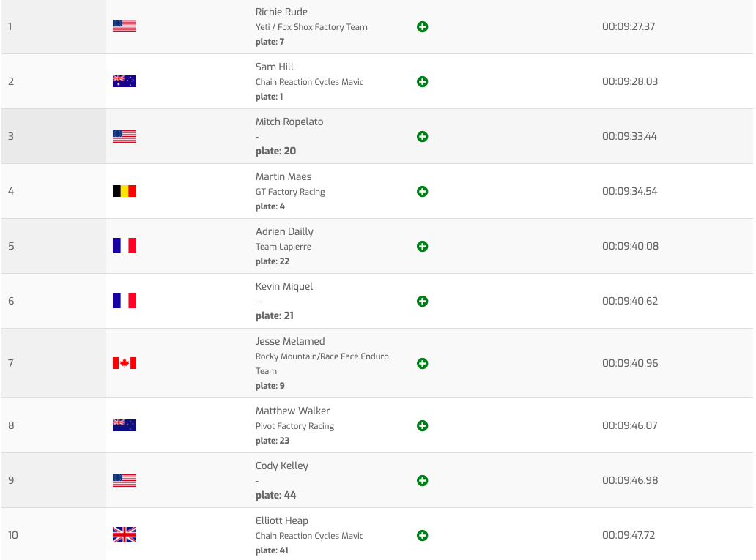Click Sam Hill's time 00:09:28.03
This screenshot has height=560, width=756.
630,81
